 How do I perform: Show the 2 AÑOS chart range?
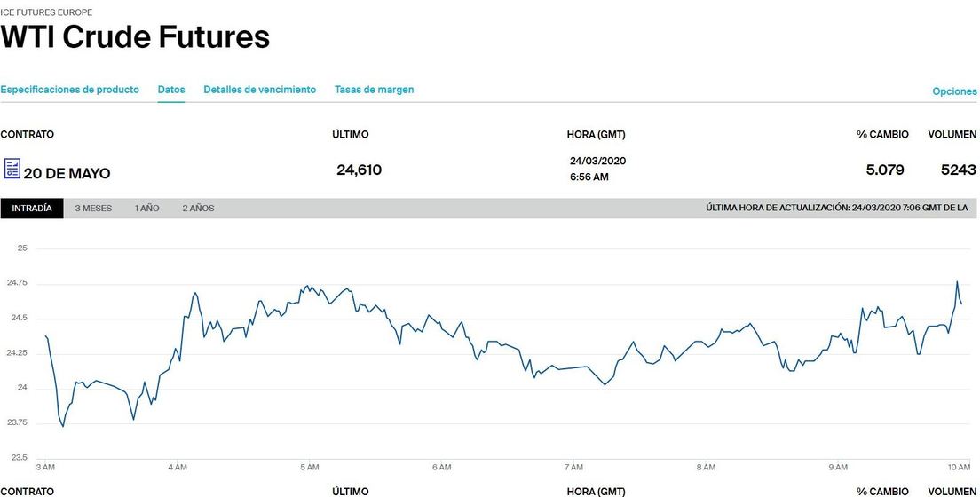198,209
